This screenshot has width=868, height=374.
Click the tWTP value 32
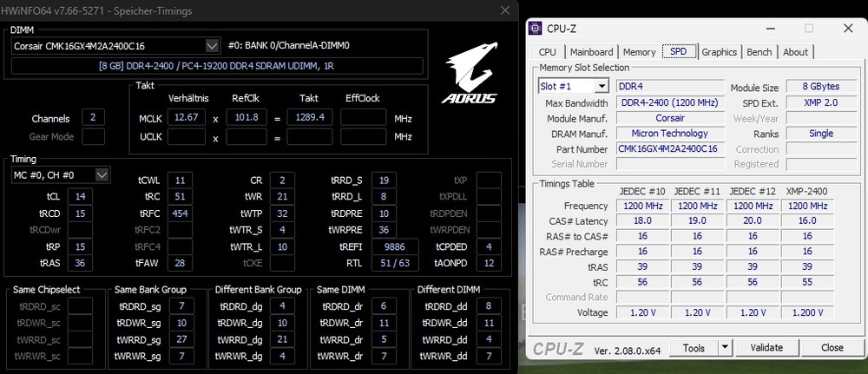[282, 213]
